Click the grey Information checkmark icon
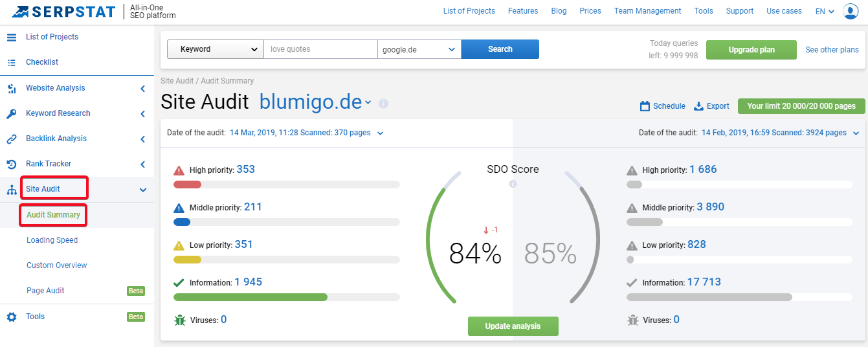The height and width of the screenshot is (347, 868). 632,283
